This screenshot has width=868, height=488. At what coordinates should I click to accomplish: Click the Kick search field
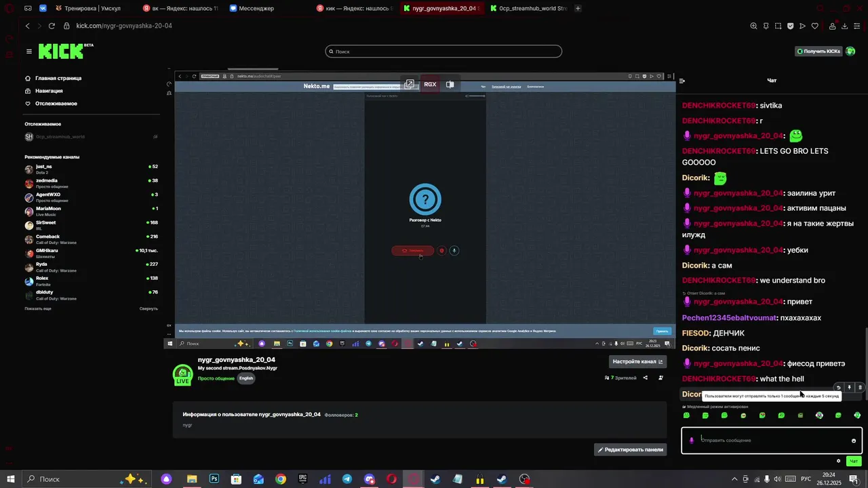443,52
